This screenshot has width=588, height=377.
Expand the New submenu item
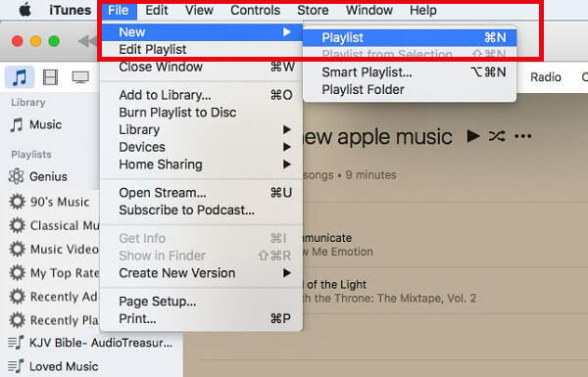click(x=202, y=32)
